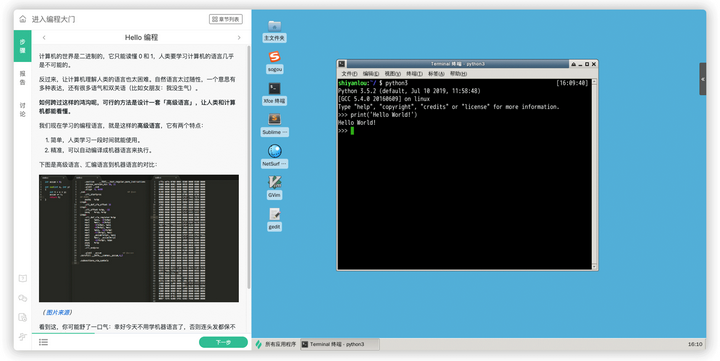Open the NetSurf browser desktop icon
The image size is (720, 361).
point(275,157)
